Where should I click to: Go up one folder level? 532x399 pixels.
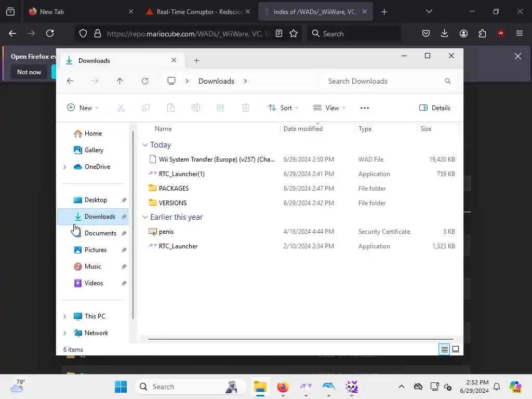click(x=120, y=81)
